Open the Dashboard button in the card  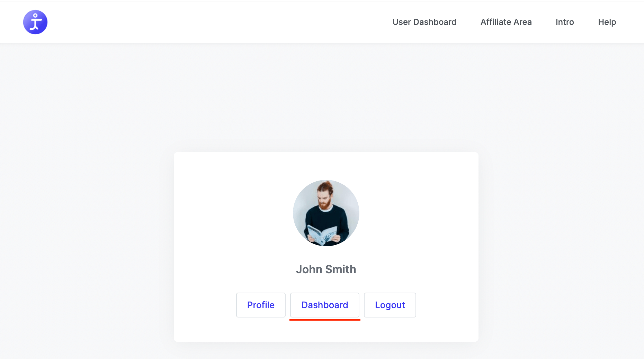click(324, 305)
